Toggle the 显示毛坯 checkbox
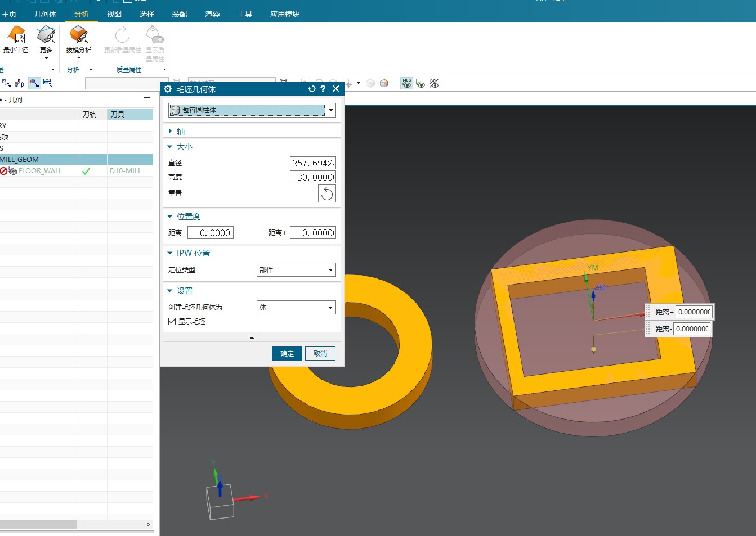 (x=172, y=322)
